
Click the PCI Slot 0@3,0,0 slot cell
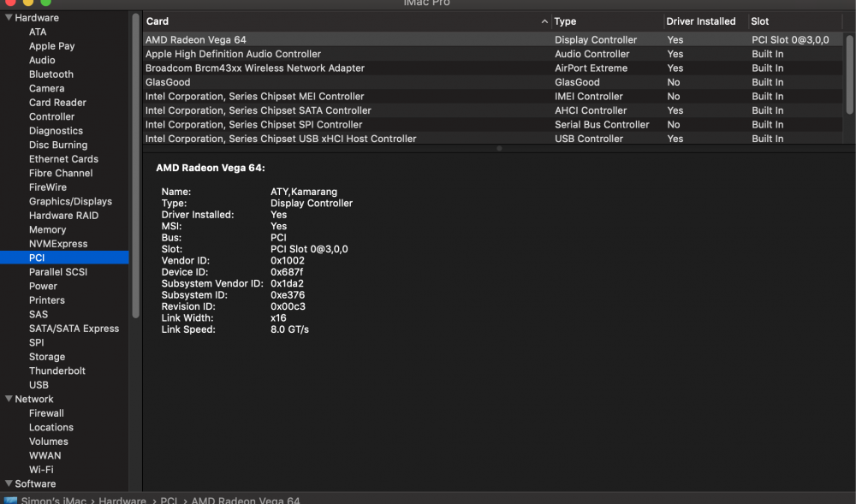point(790,39)
